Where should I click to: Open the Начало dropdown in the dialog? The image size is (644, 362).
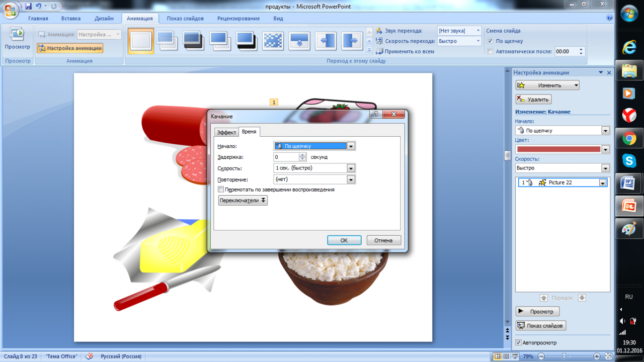click(x=351, y=146)
